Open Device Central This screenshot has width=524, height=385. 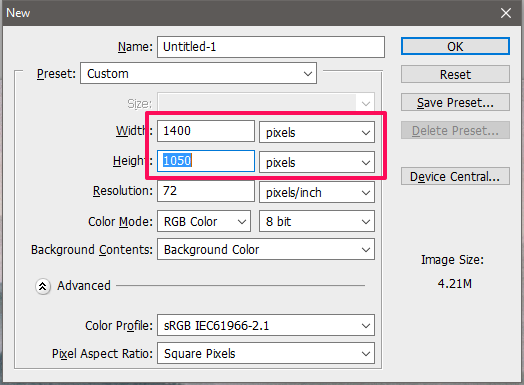pos(455,176)
